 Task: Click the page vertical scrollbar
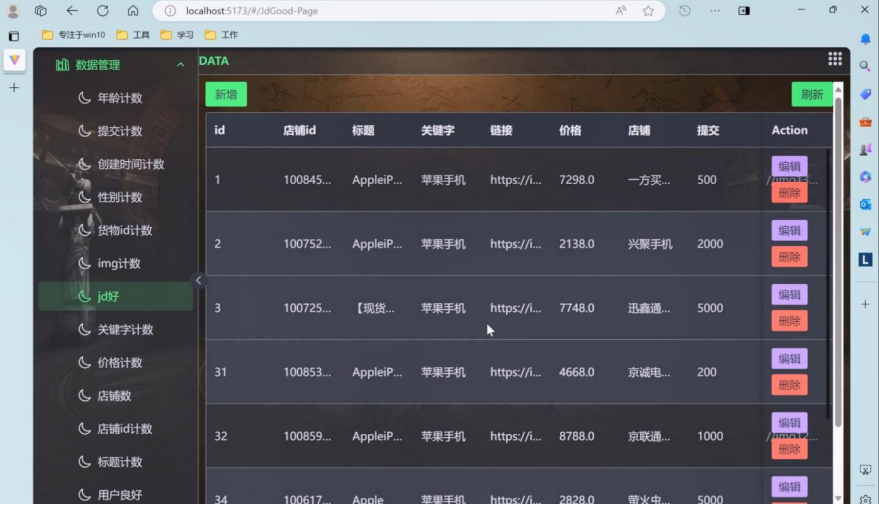pos(838,262)
